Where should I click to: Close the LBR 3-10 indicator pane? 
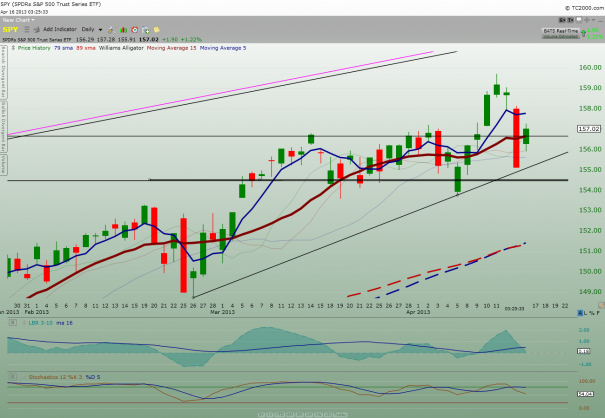pyautogui.click(x=13, y=323)
